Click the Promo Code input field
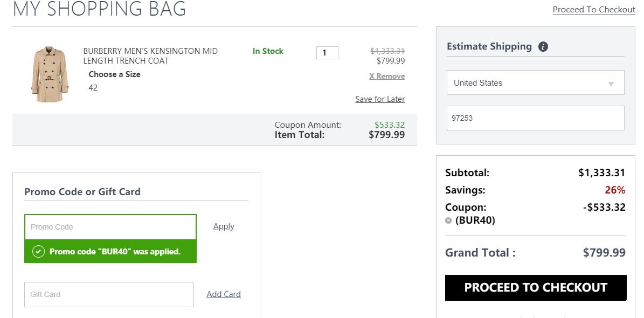The width and height of the screenshot is (644, 318). click(110, 227)
